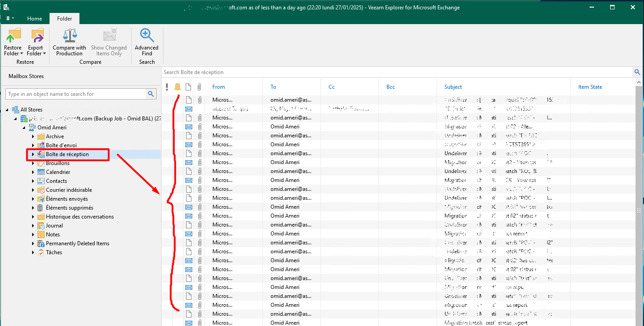Sort by the reminder bell column

click(178, 87)
